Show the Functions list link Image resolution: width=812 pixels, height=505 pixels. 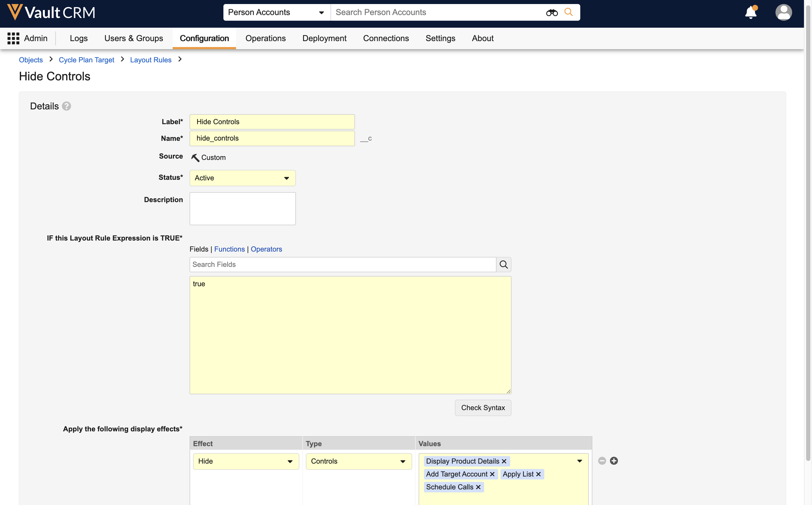point(230,249)
